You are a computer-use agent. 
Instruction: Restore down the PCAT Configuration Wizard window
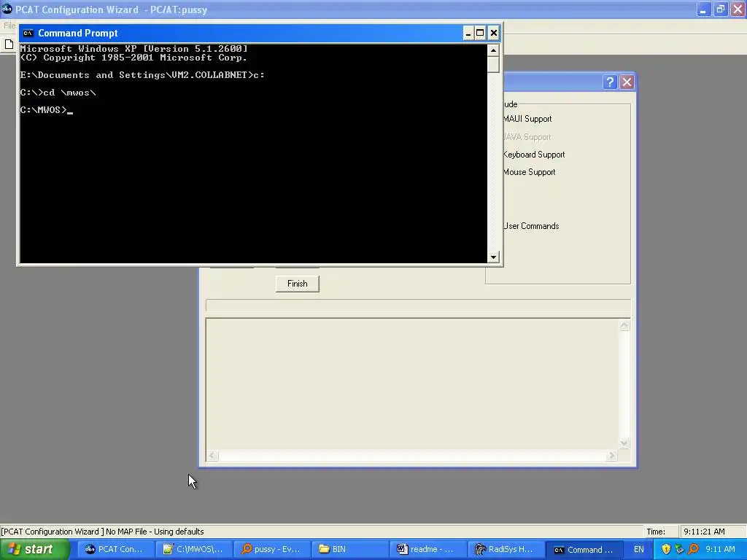(x=721, y=9)
